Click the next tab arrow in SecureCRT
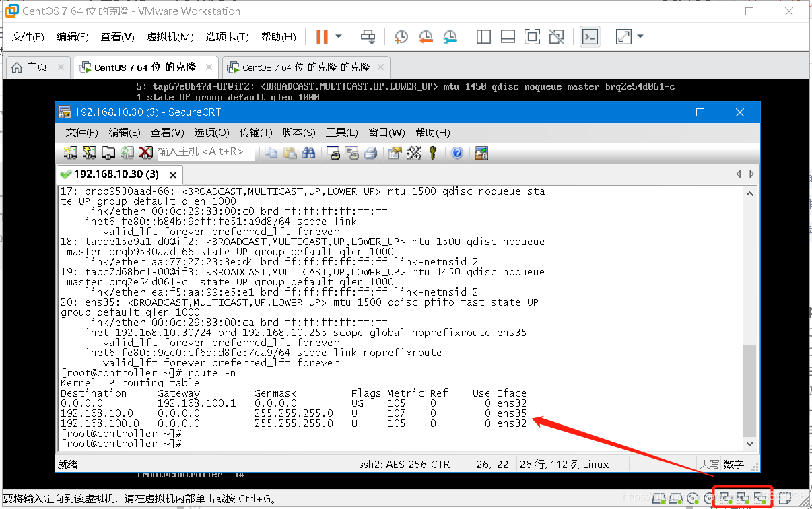812x509 pixels. tap(752, 174)
